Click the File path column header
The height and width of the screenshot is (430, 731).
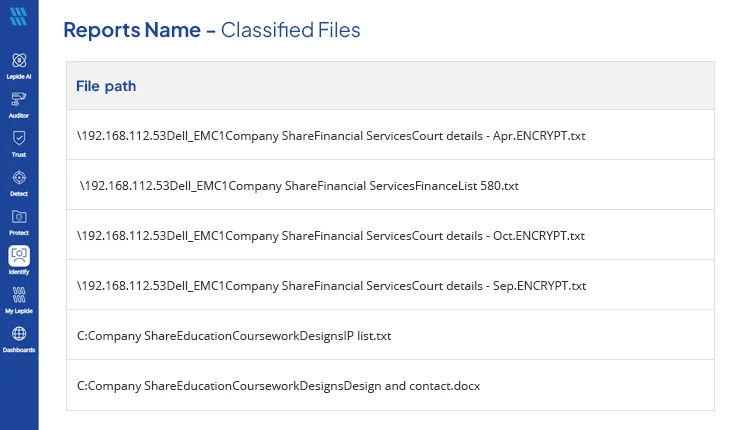(390, 86)
